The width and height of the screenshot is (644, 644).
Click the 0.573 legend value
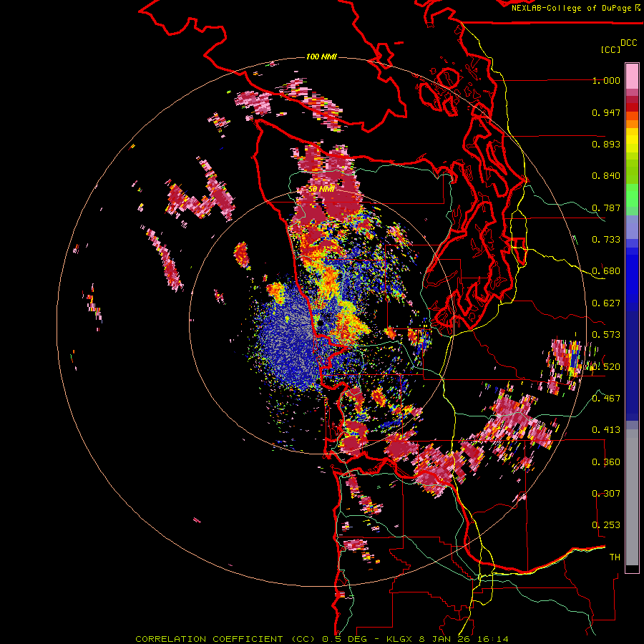pos(606,335)
